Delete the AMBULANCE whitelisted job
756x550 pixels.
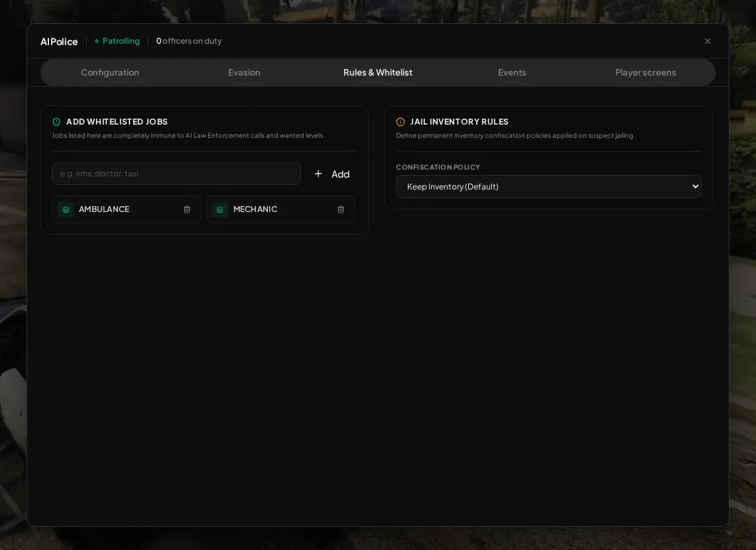187,209
